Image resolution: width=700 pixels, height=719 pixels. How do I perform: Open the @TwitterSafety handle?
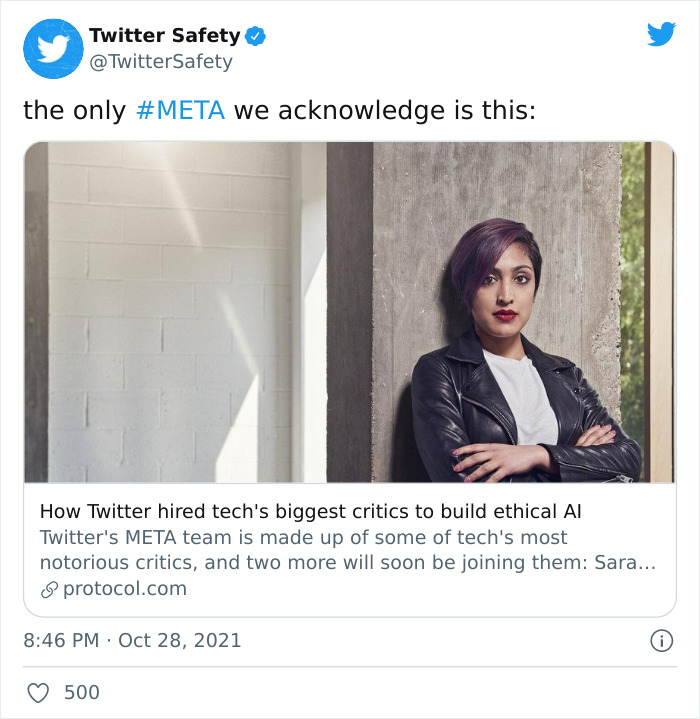[160, 62]
